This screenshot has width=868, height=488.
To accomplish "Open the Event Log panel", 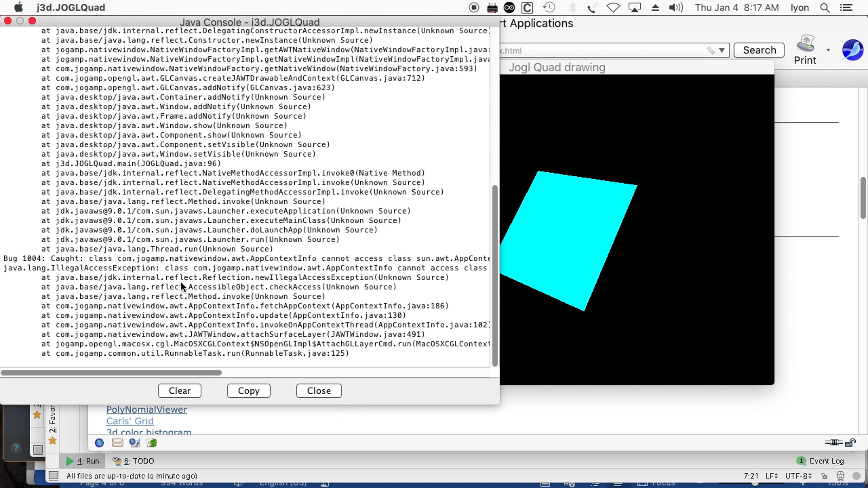I will tap(820, 461).
